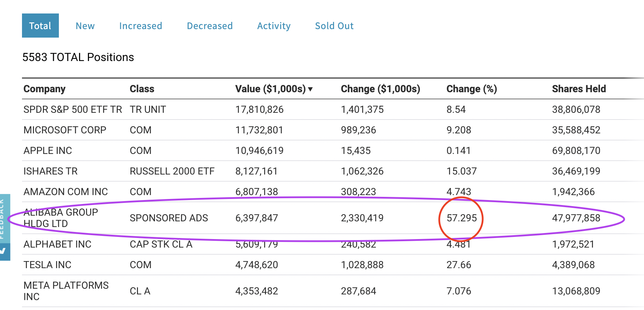Select the Total tab
This screenshot has width=644, height=310.
click(40, 26)
